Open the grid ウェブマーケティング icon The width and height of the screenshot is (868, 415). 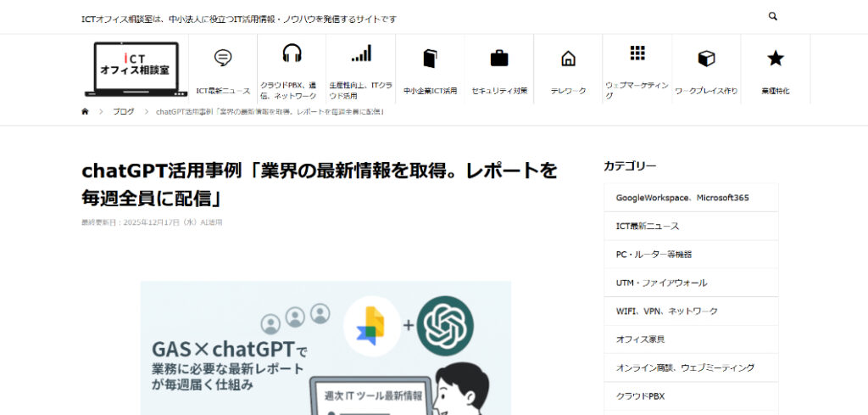[637, 53]
